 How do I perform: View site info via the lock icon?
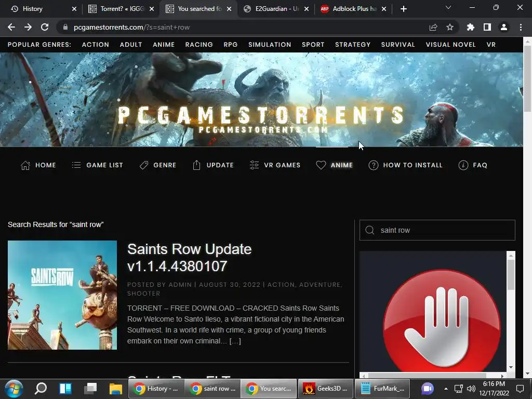65,27
